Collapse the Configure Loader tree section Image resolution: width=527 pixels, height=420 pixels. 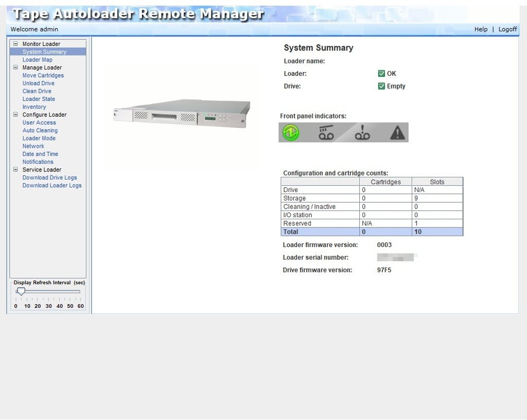click(15, 115)
